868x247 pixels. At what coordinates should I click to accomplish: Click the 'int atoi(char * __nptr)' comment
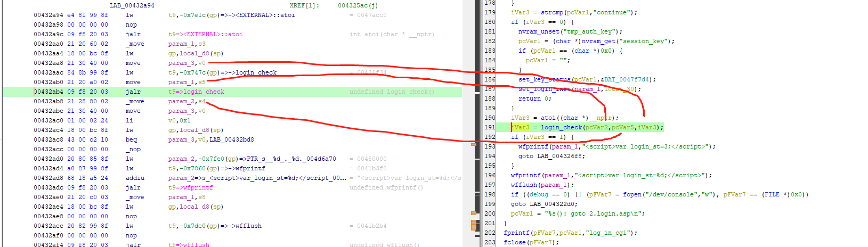pos(392,34)
